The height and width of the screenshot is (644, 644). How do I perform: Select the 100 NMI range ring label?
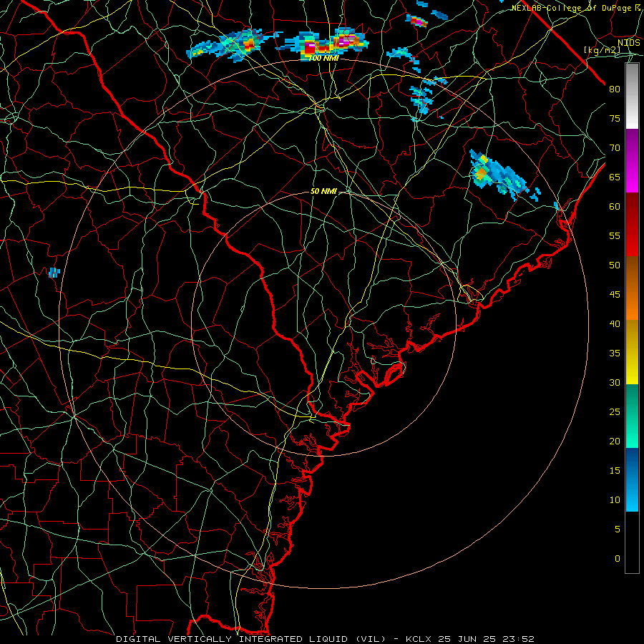pos(324,59)
